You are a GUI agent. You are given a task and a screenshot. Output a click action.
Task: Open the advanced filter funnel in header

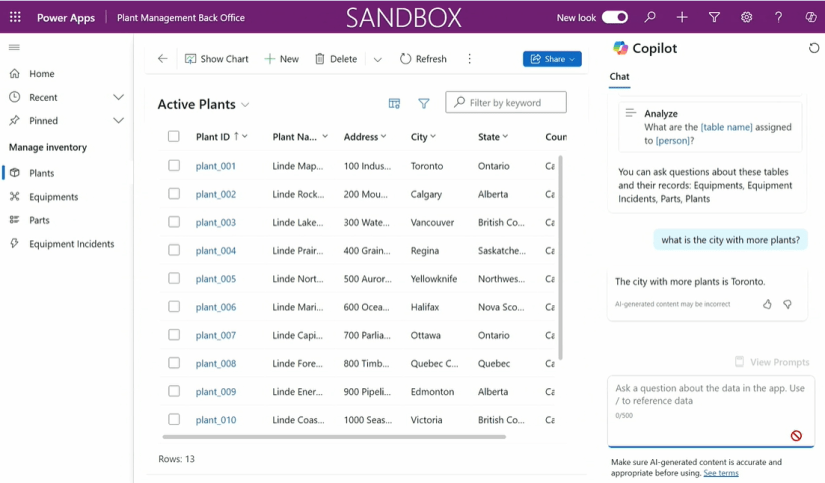point(714,17)
